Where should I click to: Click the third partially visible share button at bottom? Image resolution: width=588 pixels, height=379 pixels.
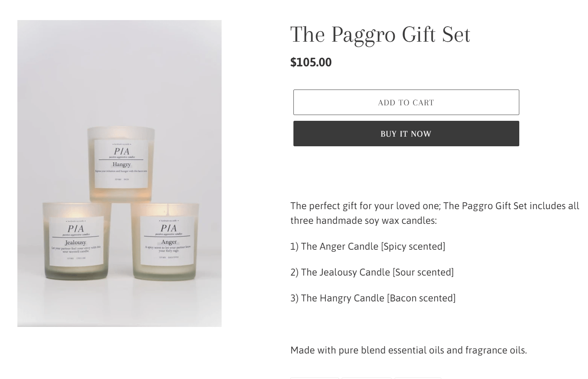pyautogui.click(x=418, y=378)
